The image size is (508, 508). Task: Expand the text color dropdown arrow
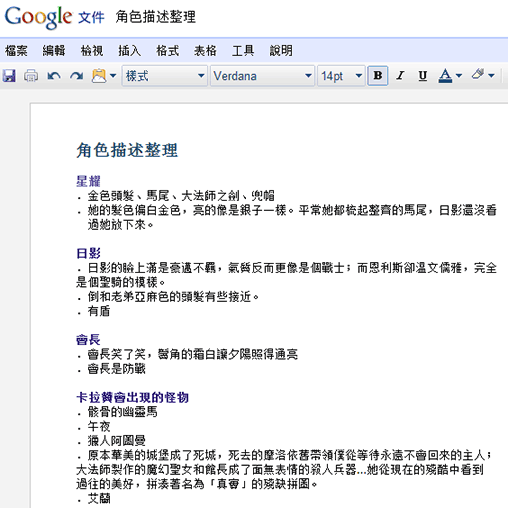459,76
